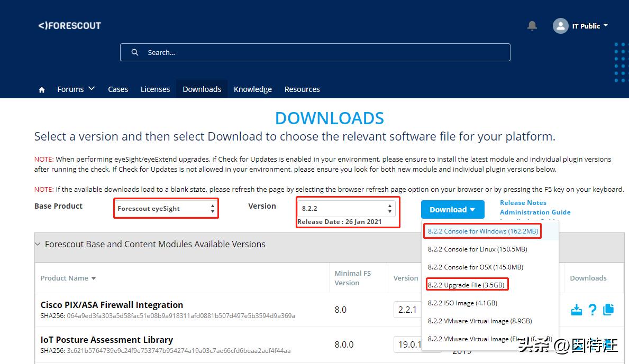Click the home icon in navigation bar
629x364 pixels.
tap(42, 90)
